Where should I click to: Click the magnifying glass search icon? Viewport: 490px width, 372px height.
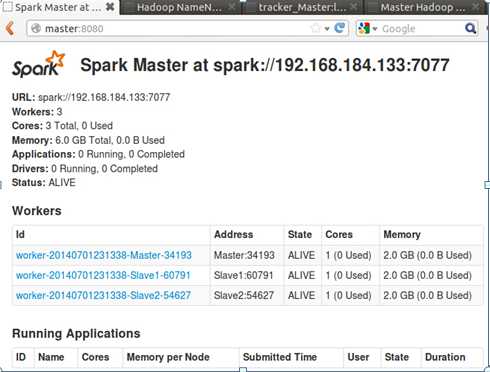click(x=470, y=28)
